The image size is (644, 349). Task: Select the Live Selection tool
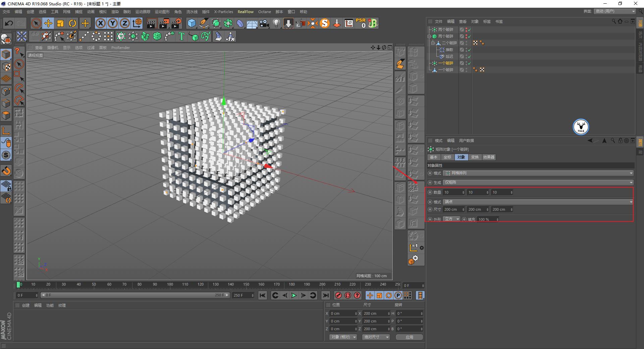(x=35, y=23)
